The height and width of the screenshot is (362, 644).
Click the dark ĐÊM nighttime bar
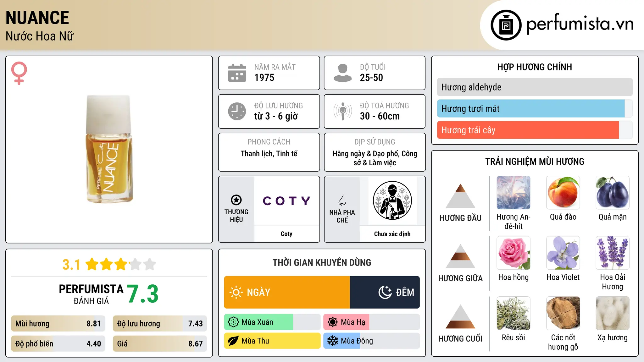pos(385,292)
